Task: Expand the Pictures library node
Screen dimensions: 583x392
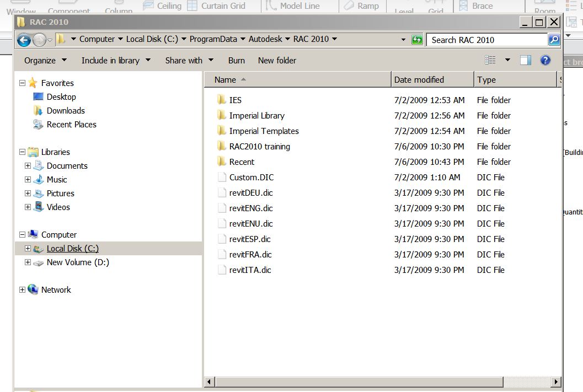Action: pyautogui.click(x=28, y=193)
